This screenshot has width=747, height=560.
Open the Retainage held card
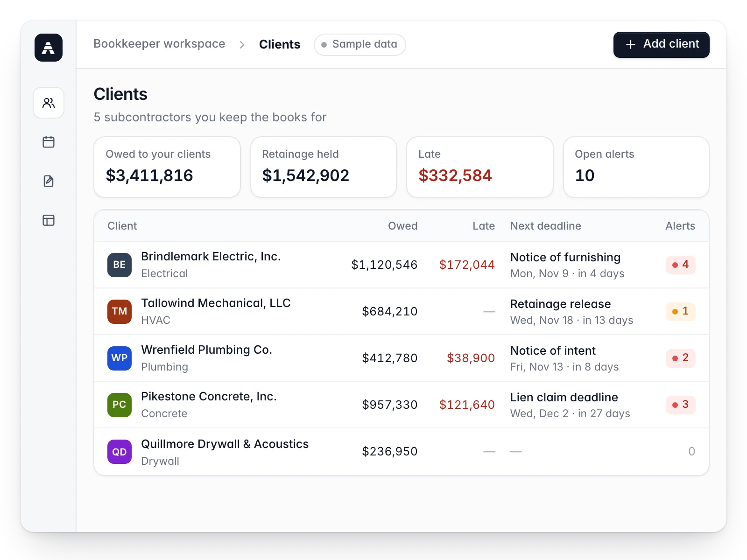pyautogui.click(x=324, y=167)
